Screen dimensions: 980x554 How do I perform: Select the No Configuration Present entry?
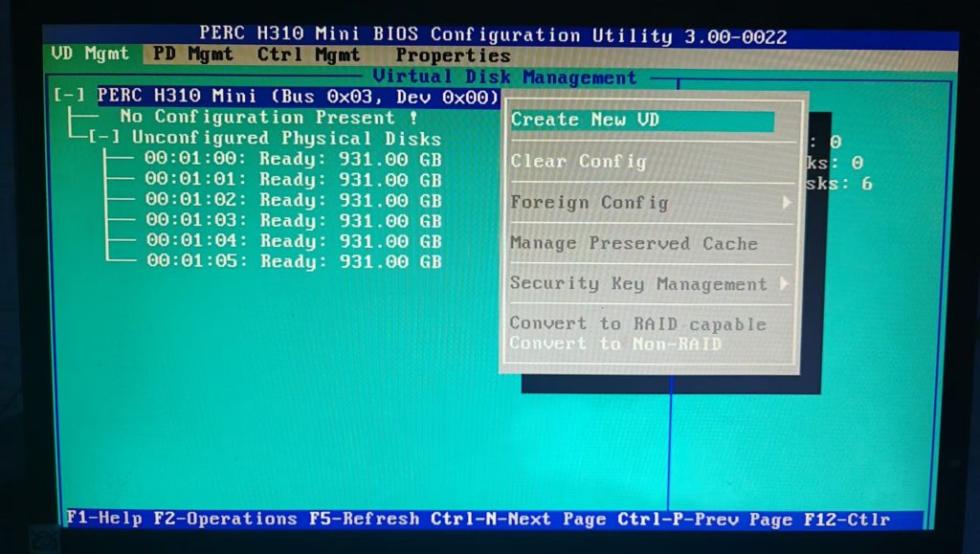[x=269, y=117]
